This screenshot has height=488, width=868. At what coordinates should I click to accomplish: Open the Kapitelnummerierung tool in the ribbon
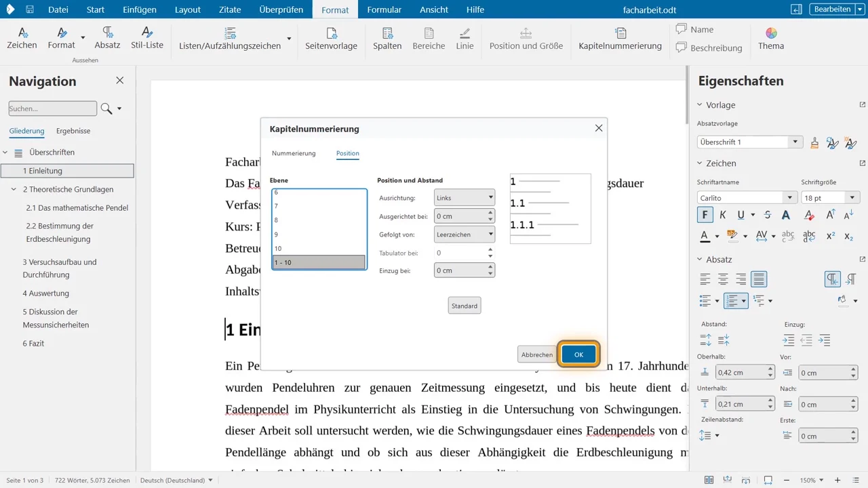pos(620,39)
